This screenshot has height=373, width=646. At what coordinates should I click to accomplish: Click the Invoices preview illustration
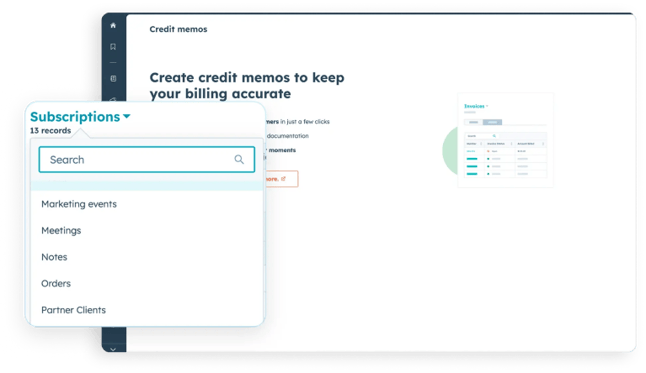505,140
